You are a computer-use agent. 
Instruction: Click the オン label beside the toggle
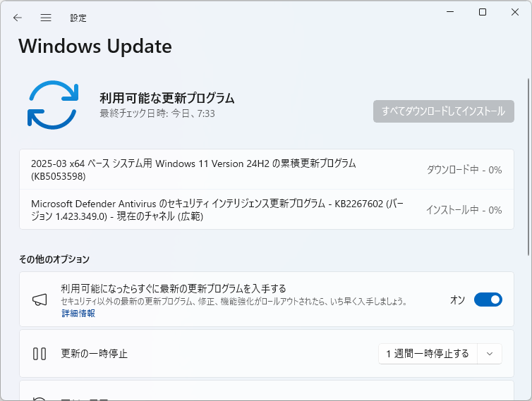click(x=458, y=300)
